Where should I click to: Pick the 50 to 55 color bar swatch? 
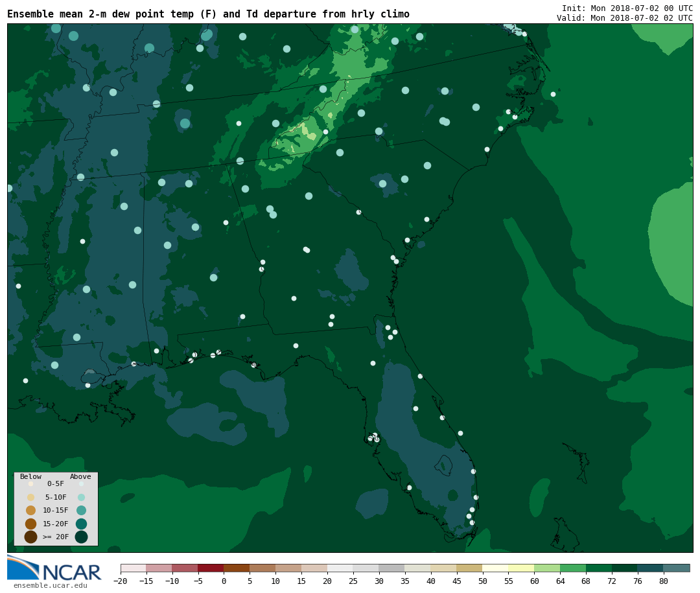pyautogui.click(x=496, y=568)
